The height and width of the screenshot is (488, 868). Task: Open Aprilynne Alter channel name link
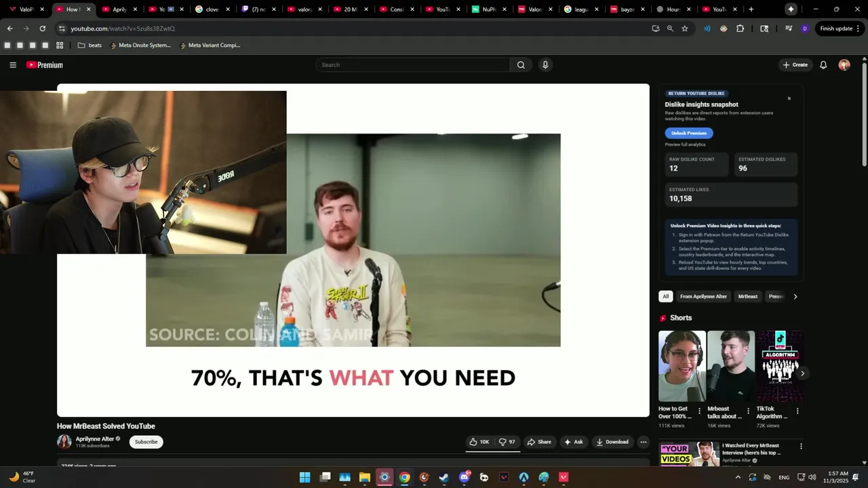[x=95, y=439]
